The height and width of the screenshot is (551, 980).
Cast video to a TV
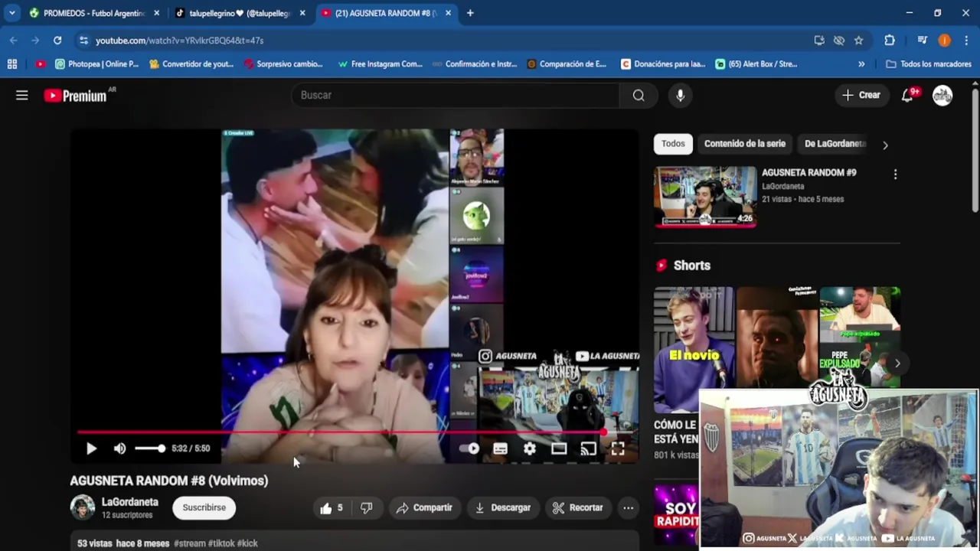point(588,449)
